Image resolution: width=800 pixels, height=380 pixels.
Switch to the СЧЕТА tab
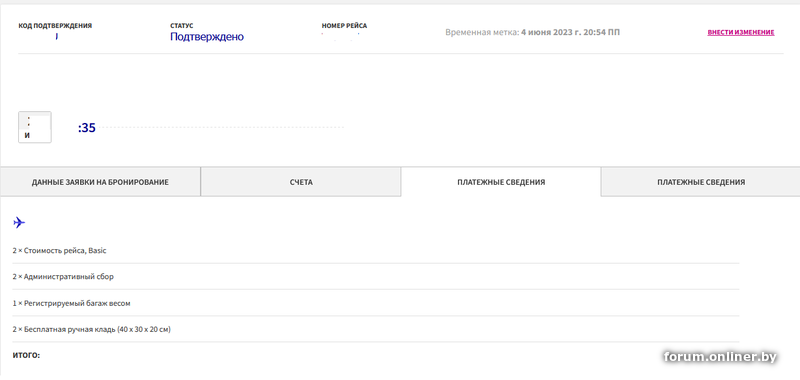point(301,182)
